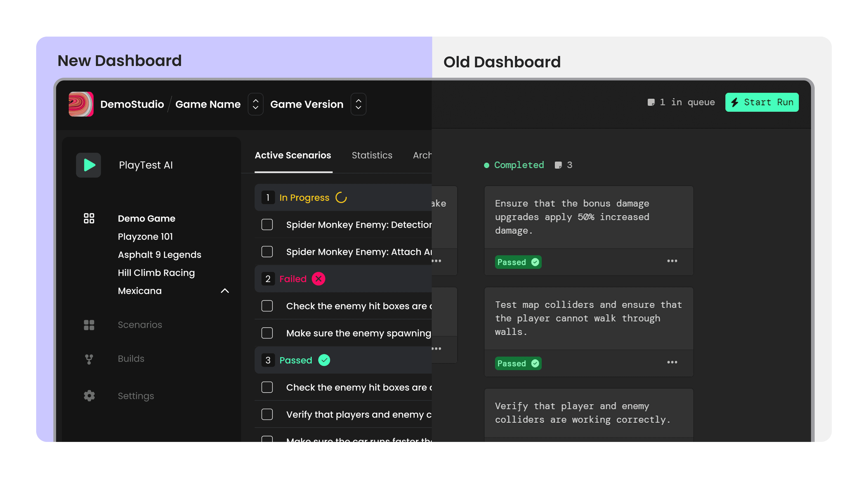This screenshot has height=488, width=868.
Task: Click the DemoStudio logo
Action: (81, 104)
